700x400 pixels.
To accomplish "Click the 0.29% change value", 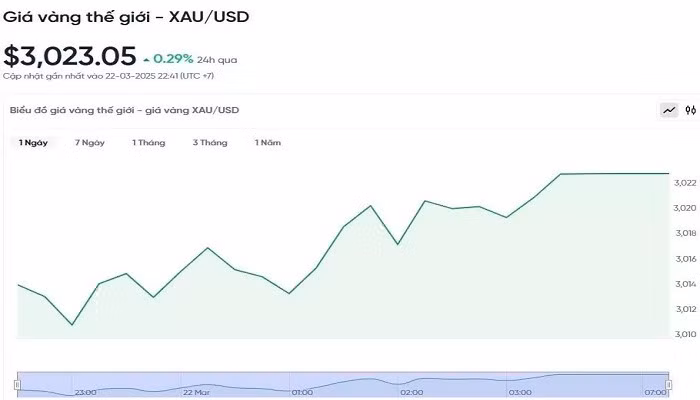I will [173, 59].
